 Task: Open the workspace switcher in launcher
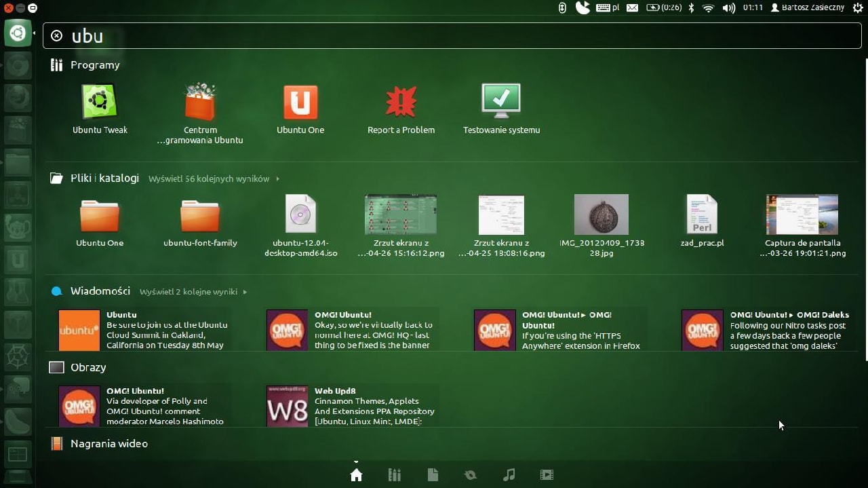18,455
